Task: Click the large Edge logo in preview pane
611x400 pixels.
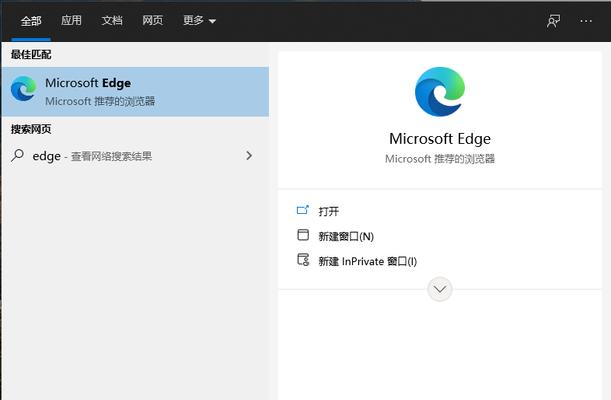Action: tap(440, 92)
